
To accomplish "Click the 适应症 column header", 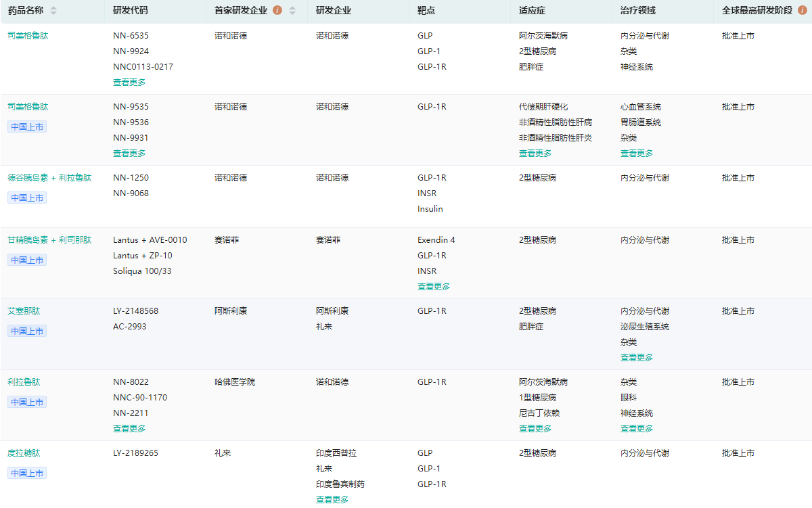I will click(531, 11).
